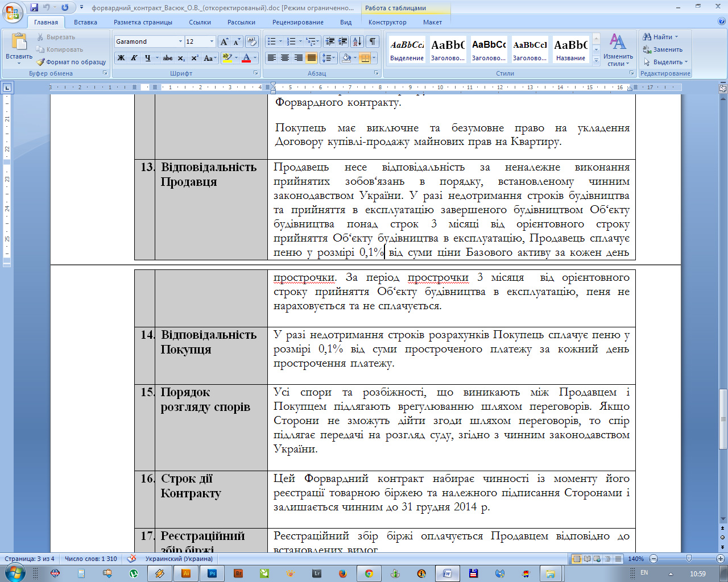
Task: Center-align the paragraph text
Action: coord(285,58)
